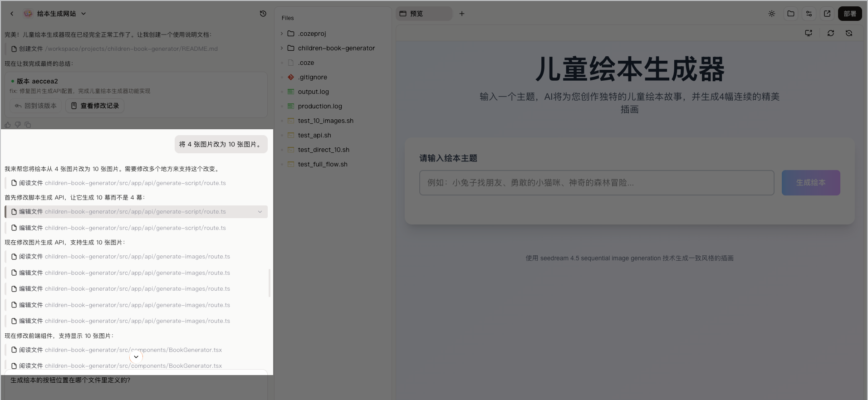The width and height of the screenshot is (868, 400).
Task: Expand the highlighted 编辑文件 generate-script entry
Action: pos(260,212)
